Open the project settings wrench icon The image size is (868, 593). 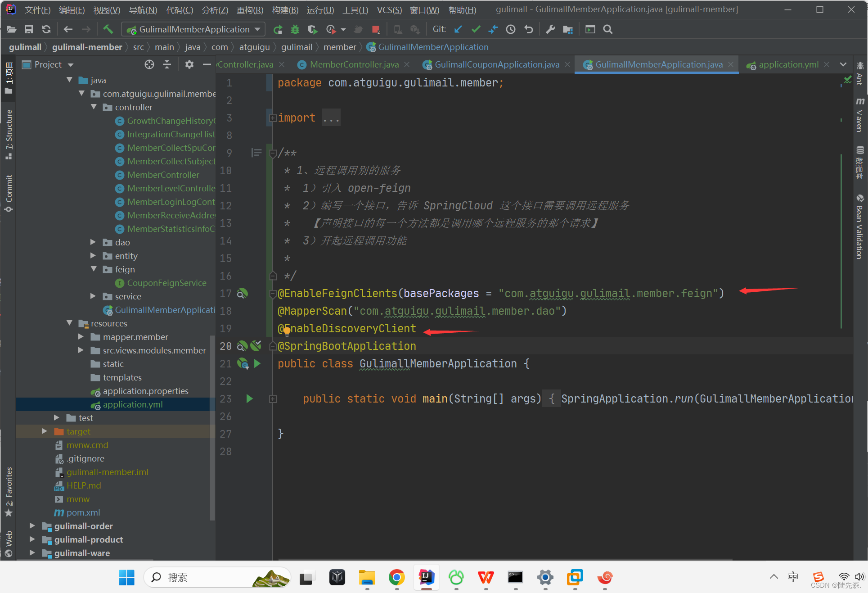point(550,29)
